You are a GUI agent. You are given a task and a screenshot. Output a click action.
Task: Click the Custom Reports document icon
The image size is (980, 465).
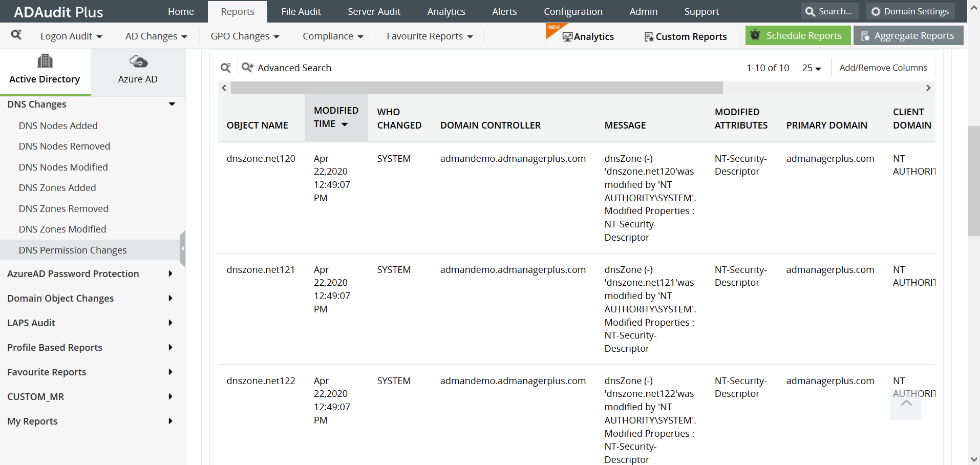pos(649,37)
